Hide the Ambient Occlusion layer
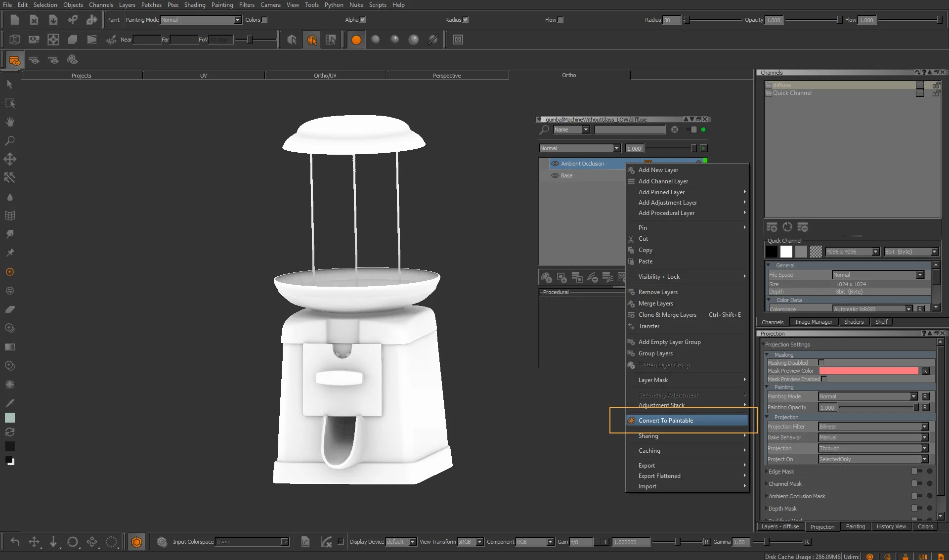 (x=555, y=164)
